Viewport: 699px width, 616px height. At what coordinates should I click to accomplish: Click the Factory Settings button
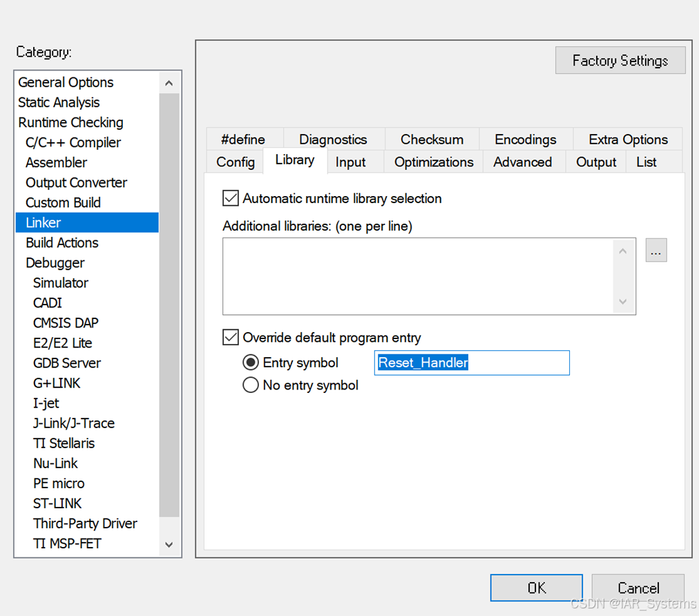point(620,60)
